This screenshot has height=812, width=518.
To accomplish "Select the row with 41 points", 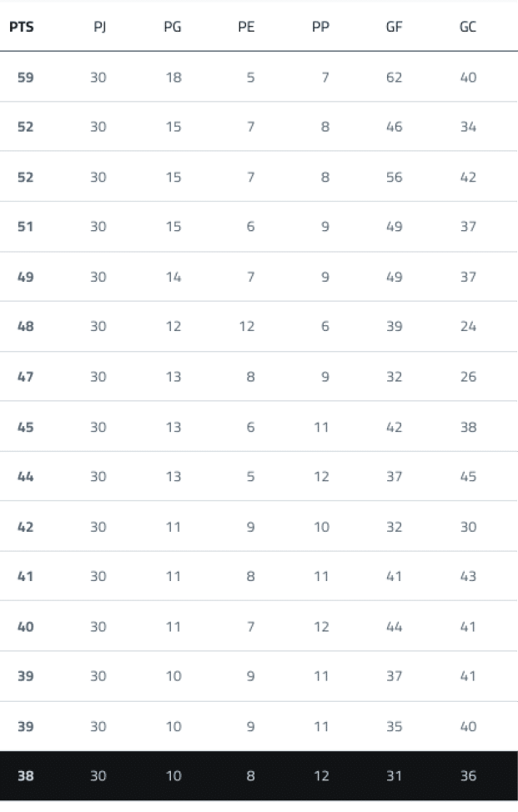I will click(x=259, y=576).
